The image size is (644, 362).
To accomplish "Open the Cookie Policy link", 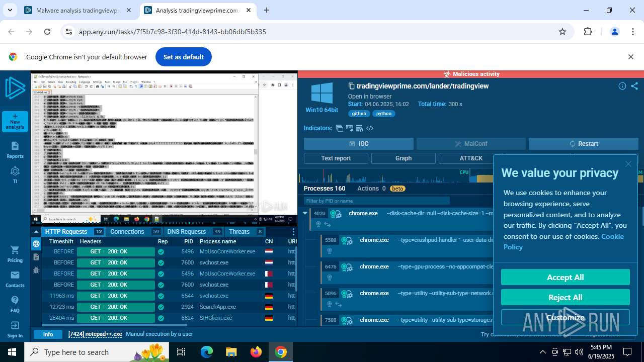I will point(563,241).
